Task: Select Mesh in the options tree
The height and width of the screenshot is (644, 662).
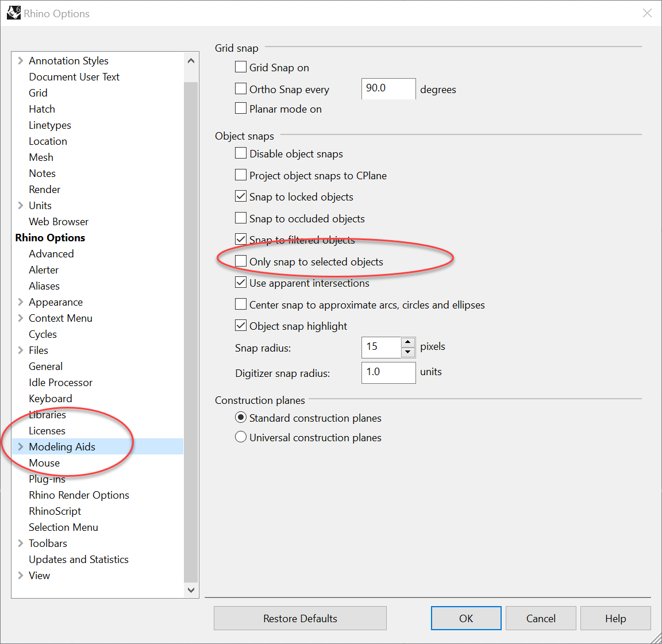Action: click(x=41, y=157)
